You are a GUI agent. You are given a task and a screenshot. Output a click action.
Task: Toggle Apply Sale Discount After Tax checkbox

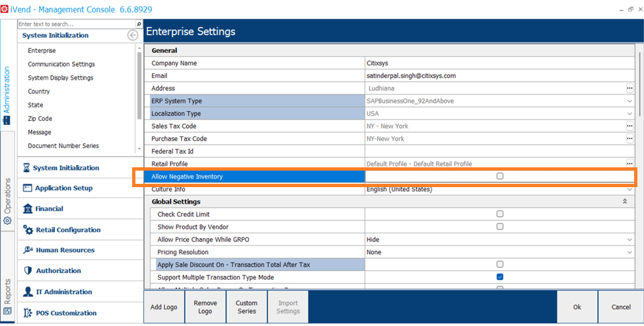click(x=500, y=265)
